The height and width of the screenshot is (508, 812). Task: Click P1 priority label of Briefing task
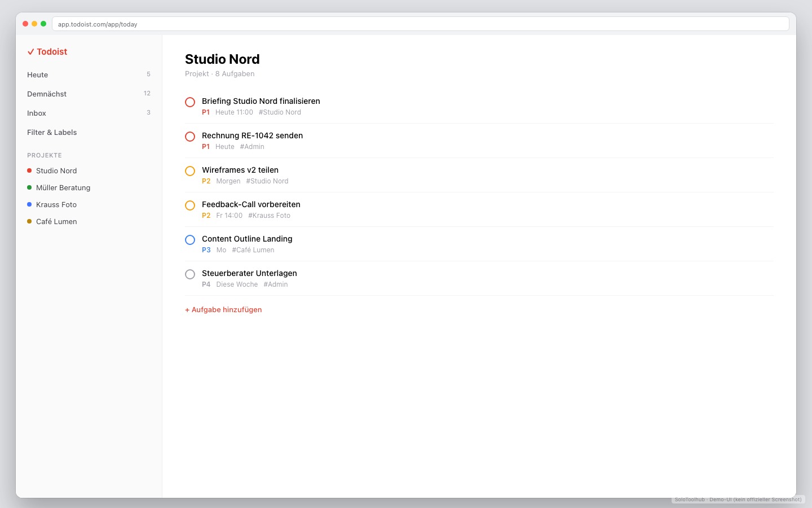pyautogui.click(x=206, y=112)
